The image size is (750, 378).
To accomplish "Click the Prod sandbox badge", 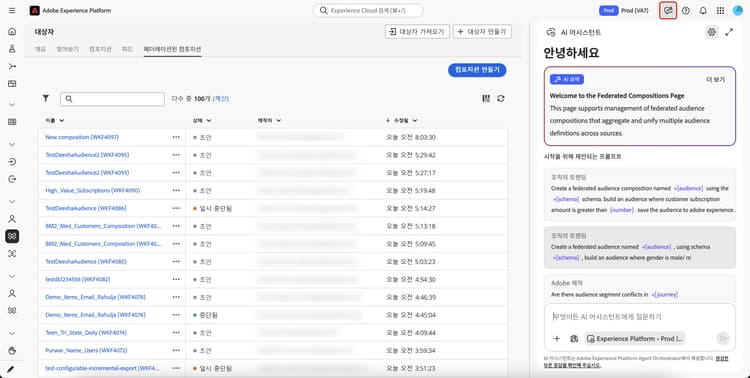I will (608, 11).
